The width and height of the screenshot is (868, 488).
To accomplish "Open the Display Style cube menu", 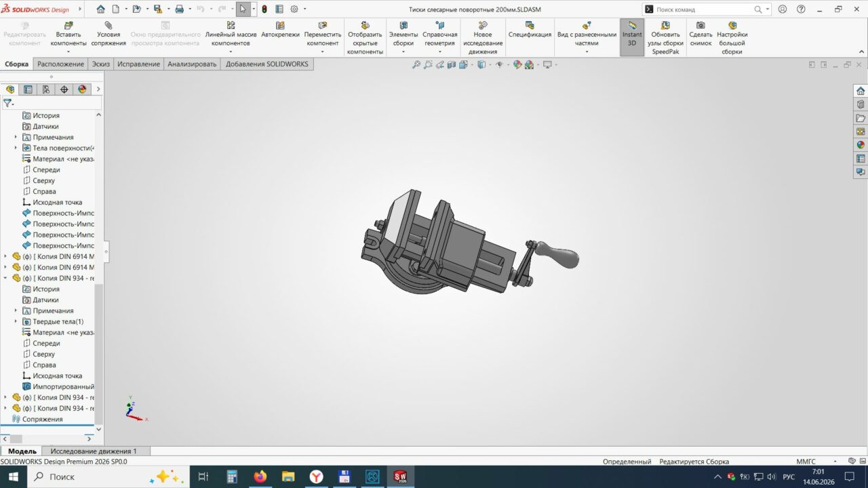I will tap(481, 64).
